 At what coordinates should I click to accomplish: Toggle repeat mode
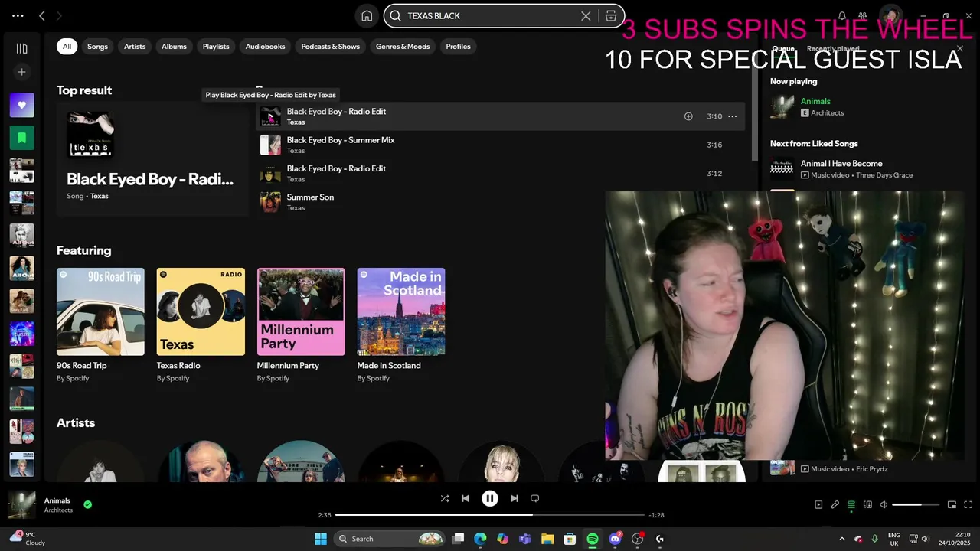[x=535, y=498]
